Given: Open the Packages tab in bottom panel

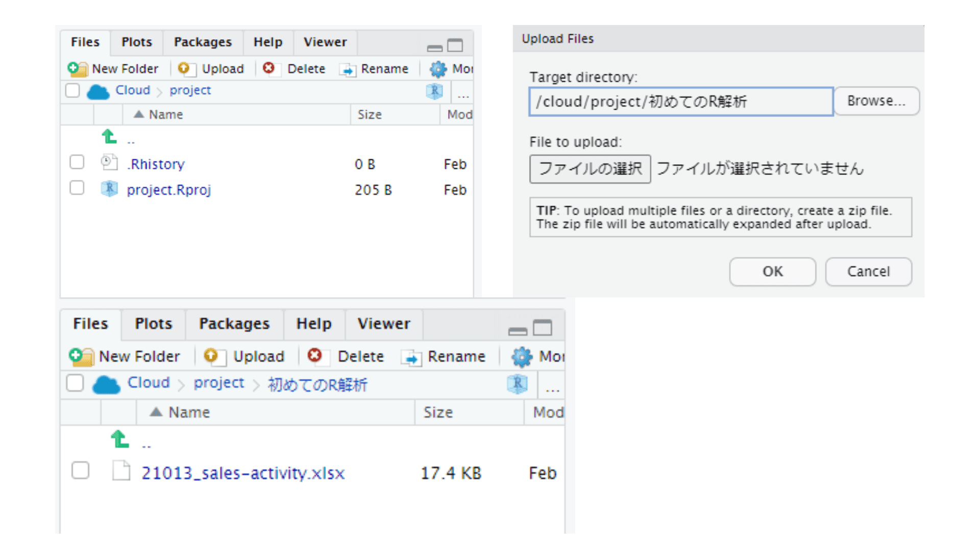Looking at the screenshot, I should (234, 324).
